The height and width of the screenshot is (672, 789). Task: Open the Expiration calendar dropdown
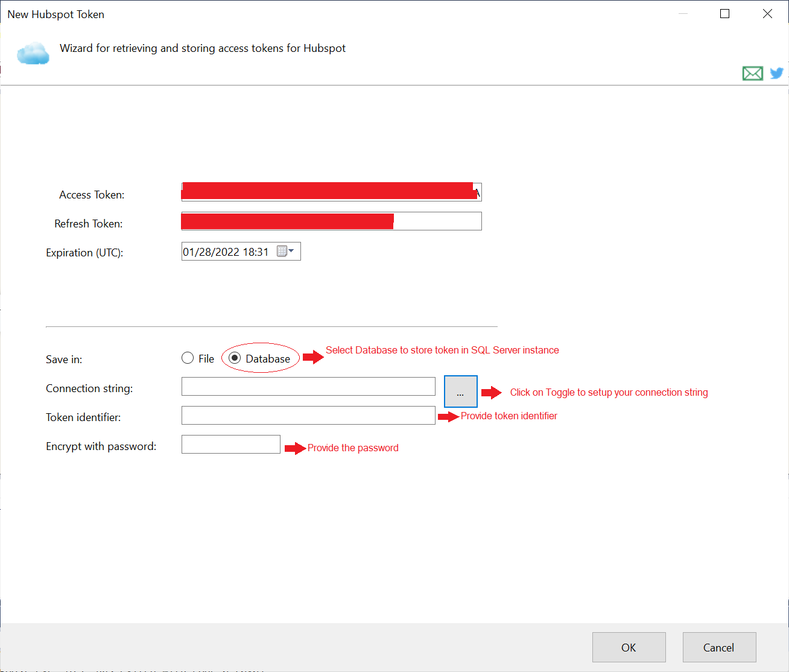pyautogui.click(x=285, y=251)
